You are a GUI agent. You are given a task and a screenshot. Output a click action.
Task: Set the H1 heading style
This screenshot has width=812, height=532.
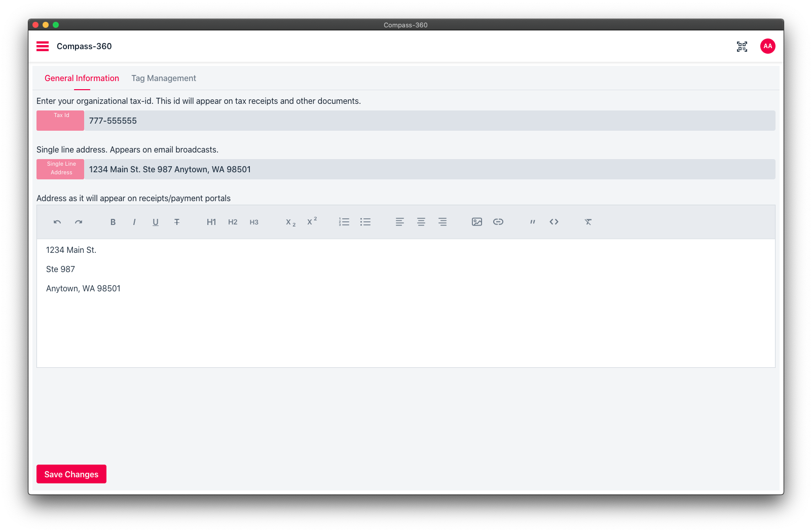coord(211,222)
